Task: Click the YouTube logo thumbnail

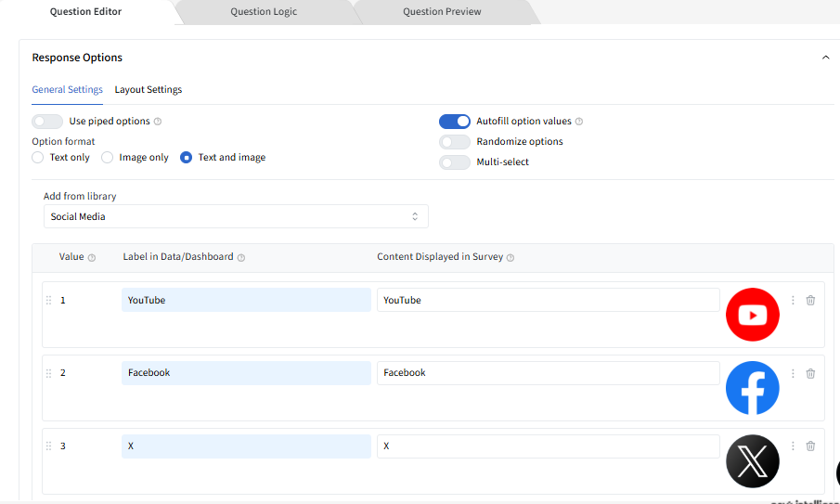Action: click(x=752, y=316)
